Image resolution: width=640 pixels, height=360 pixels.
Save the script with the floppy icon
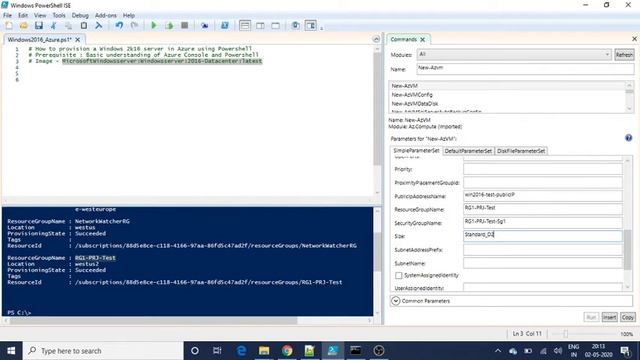click(39, 26)
